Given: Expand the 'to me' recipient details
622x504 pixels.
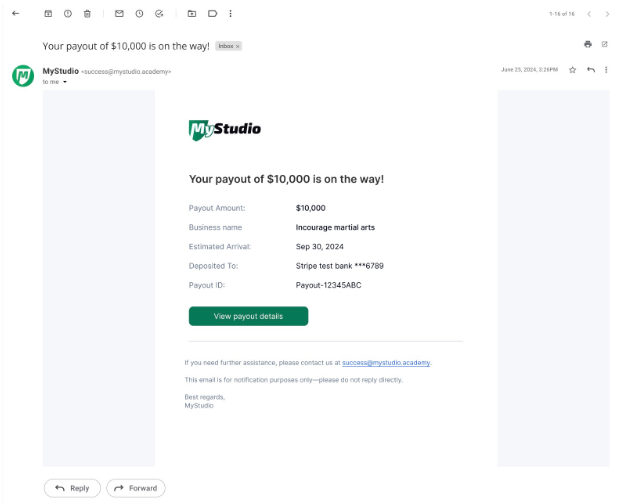Looking at the screenshot, I should point(65,82).
